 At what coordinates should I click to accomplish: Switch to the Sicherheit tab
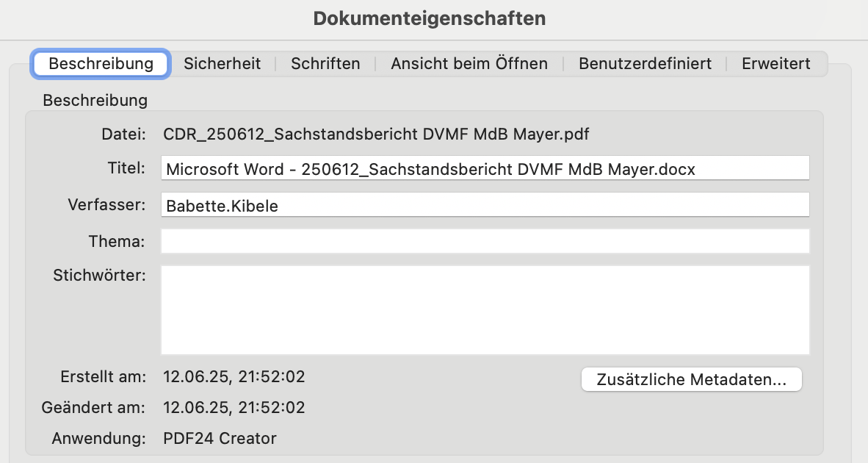[x=222, y=63]
